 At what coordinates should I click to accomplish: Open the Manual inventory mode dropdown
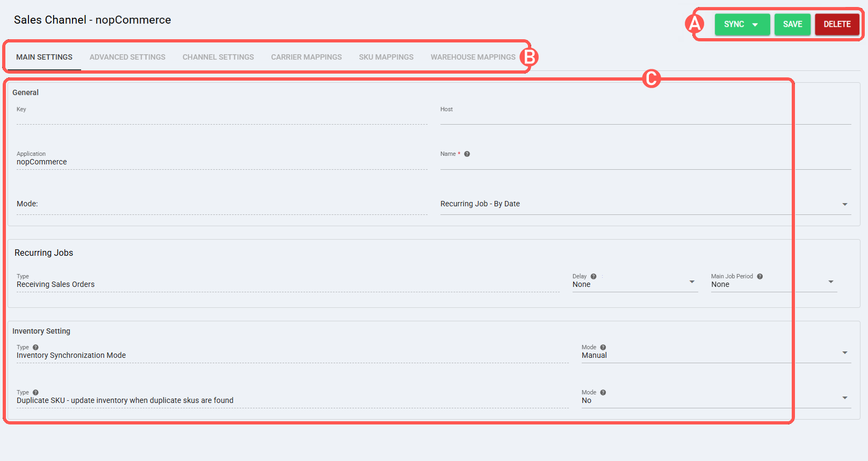pyautogui.click(x=717, y=354)
